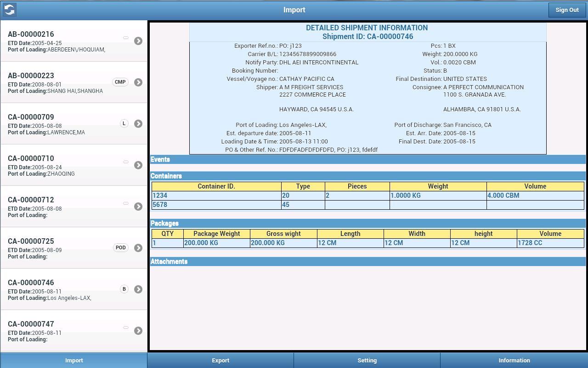
Task: Click final destination UNITED STATES
Action: click(x=465, y=79)
